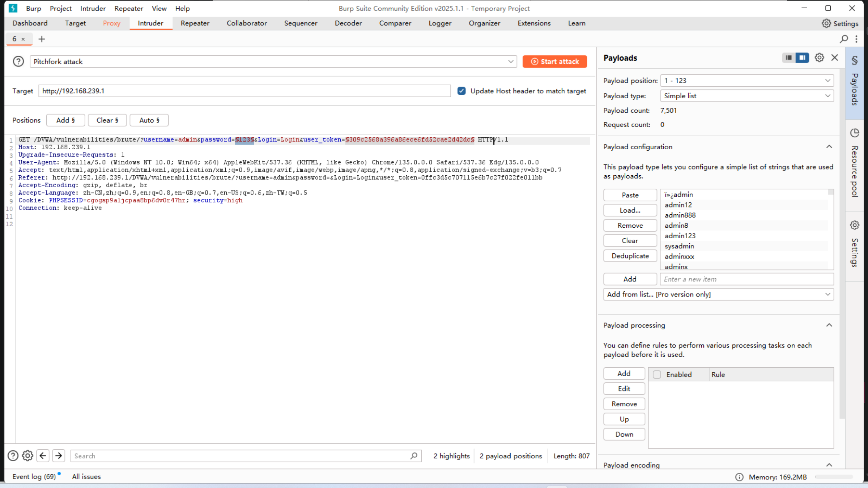The width and height of the screenshot is (868, 488).
Task: Focus the editor Search field
Action: (x=246, y=456)
